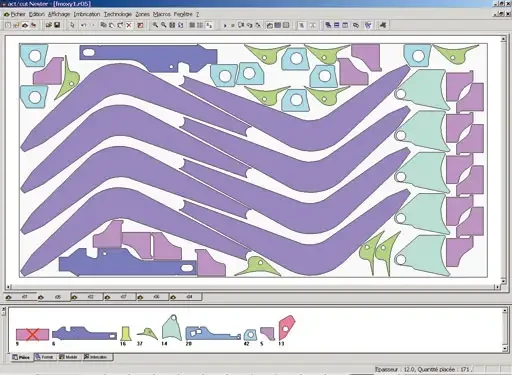Open the Technologie menu
This screenshot has height=375, width=512.
click(x=118, y=14)
